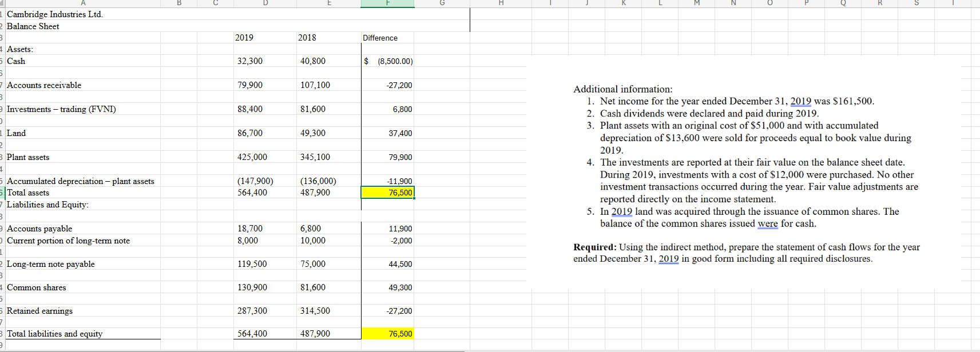Click Current portion of long-term note label
This screenshot has width=980, height=352.
pos(68,241)
